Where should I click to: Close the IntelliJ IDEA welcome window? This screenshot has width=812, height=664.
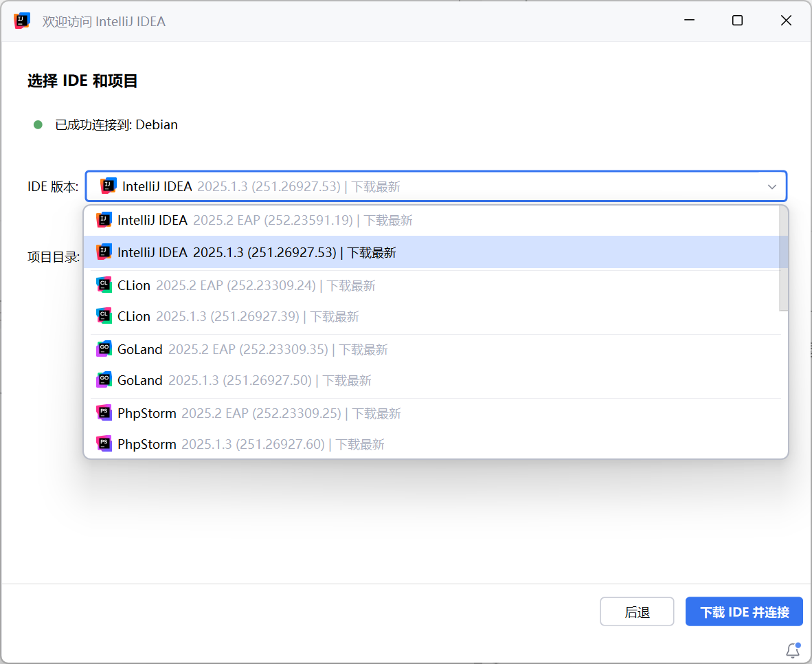tap(786, 20)
